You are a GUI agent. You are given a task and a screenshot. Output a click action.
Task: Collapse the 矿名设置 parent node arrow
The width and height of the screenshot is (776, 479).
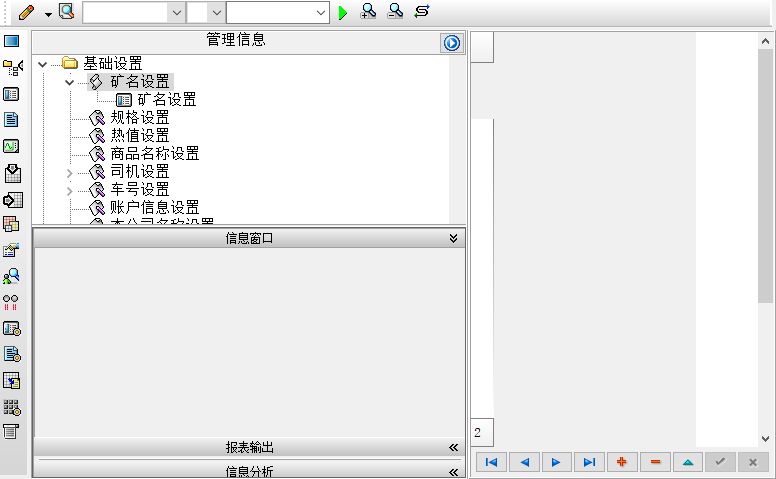tap(70, 82)
